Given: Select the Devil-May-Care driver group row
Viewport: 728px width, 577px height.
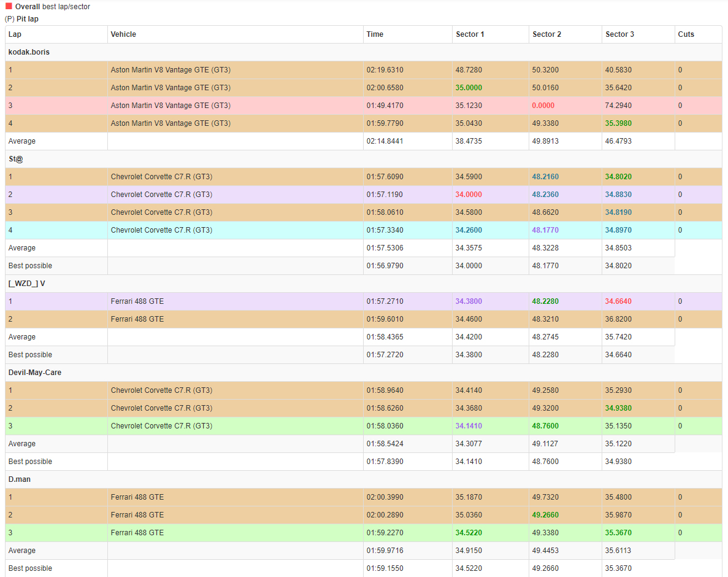Looking at the screenshot, I should 364,373.
